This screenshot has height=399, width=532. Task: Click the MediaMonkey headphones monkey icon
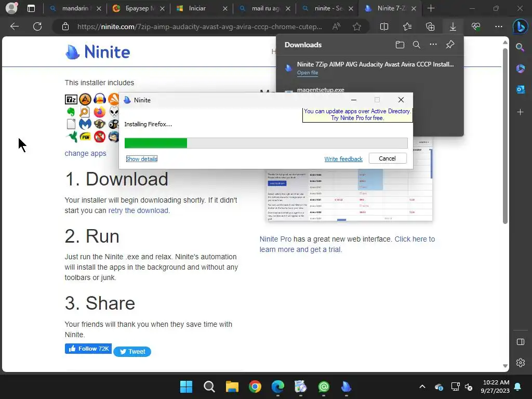[x=100, y=124]
